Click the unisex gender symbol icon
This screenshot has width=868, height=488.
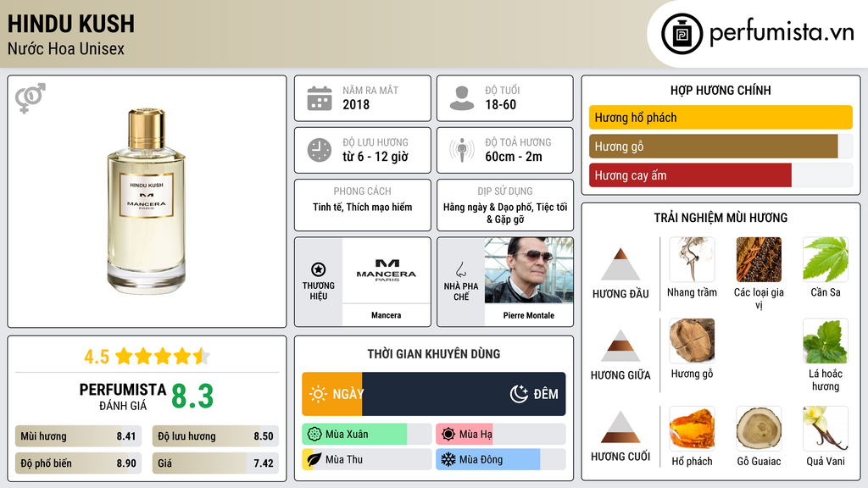pyautogui.click(x=31, y=98)
